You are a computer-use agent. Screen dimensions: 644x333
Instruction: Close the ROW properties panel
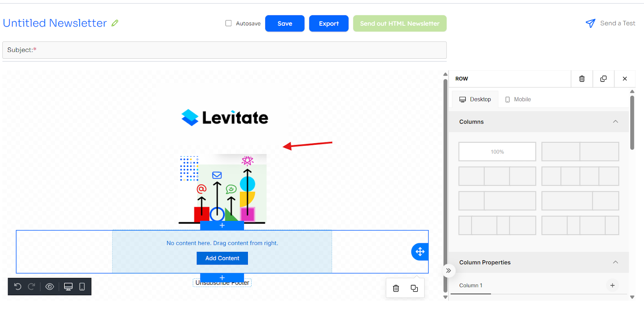[625, 79]
